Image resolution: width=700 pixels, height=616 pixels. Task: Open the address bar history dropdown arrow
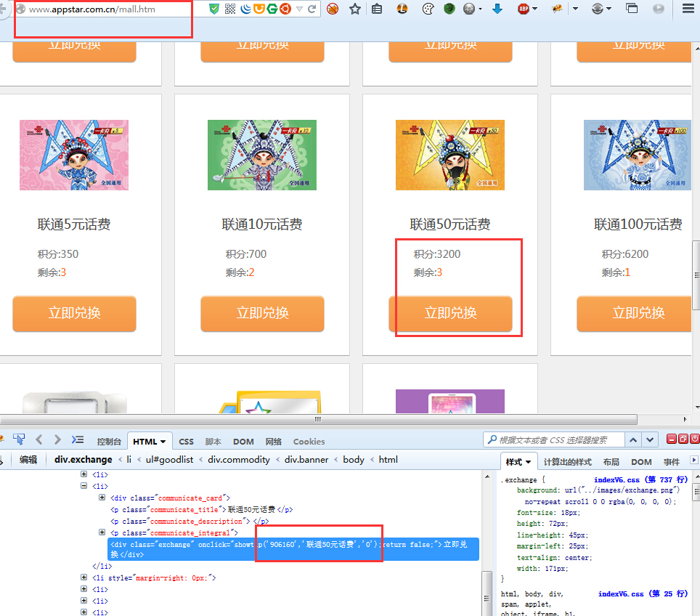tap(299, 9)
